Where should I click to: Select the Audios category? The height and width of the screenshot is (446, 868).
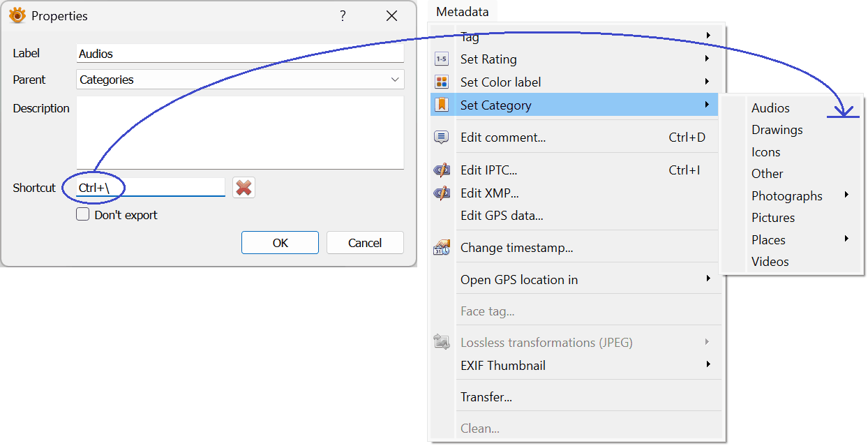pyautogui.click(x=770, y=108)
